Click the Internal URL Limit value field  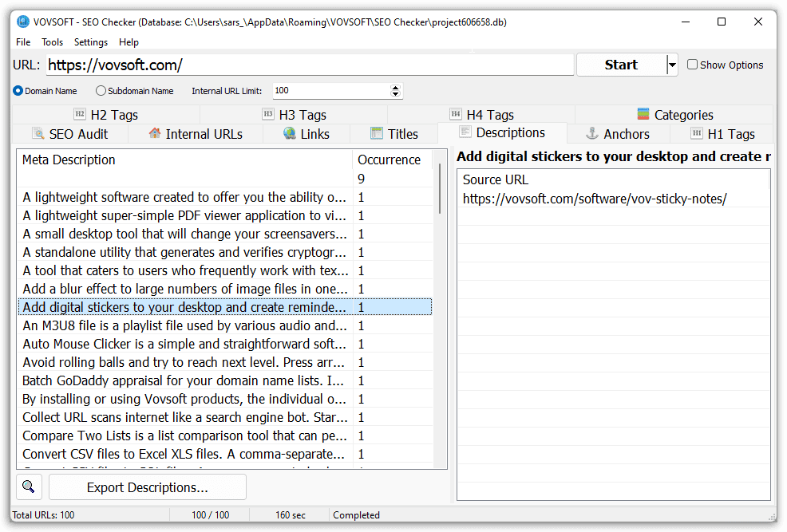[332, 91]
